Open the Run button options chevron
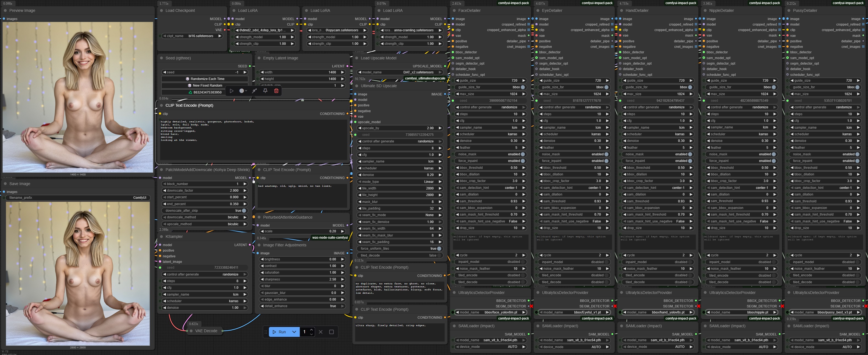This screenshot has width=868, height=355. coord(294,332)
